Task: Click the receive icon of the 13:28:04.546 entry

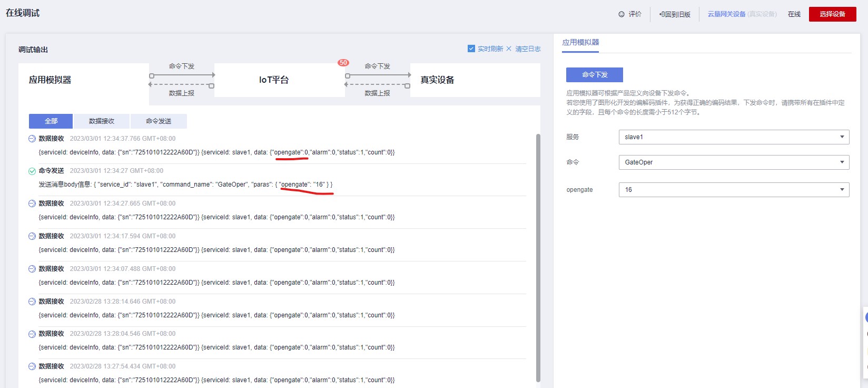Action: click(32, 334)
